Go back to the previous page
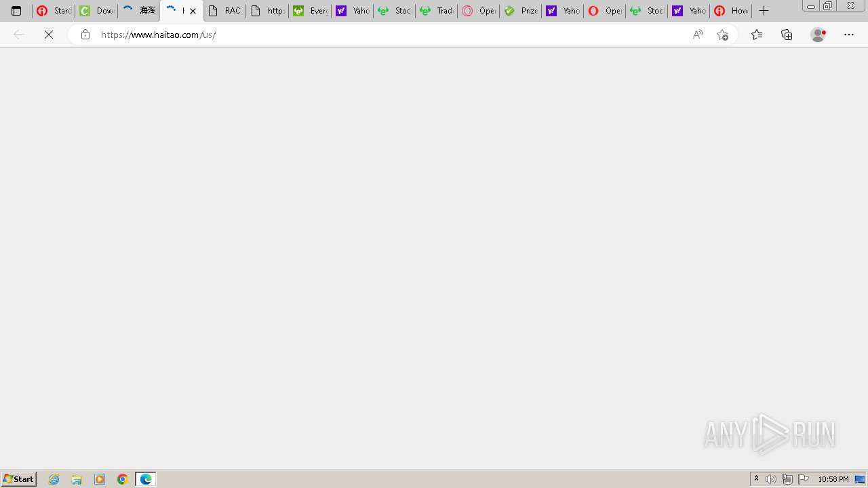Image resolution: width=868 pixels, height=488 pixels. click(x=19, y=35)
